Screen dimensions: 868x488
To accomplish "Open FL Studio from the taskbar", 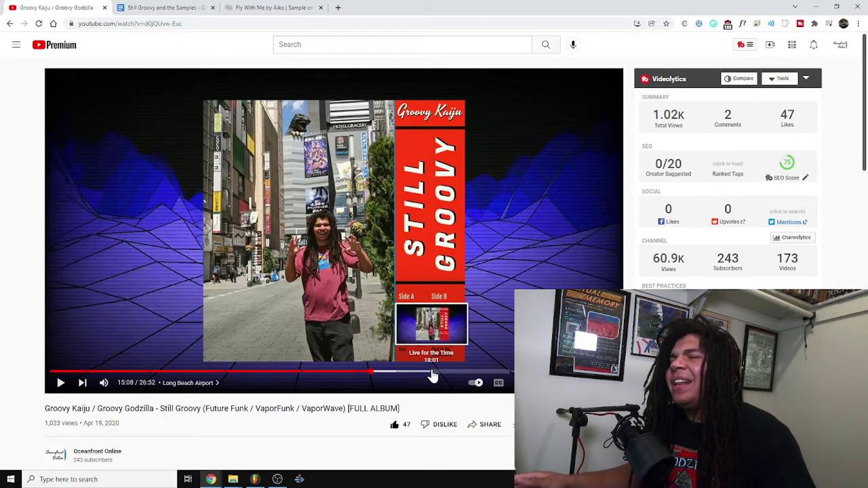I will 255,479.
